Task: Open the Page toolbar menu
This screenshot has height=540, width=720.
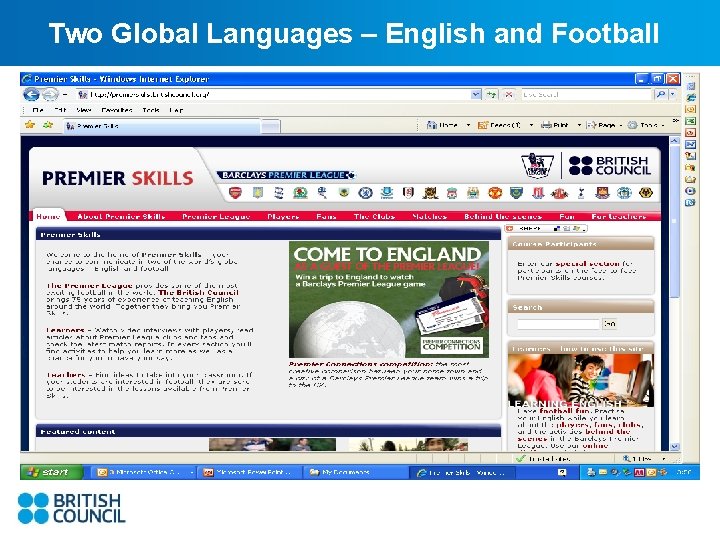Action: pos(604,125)
